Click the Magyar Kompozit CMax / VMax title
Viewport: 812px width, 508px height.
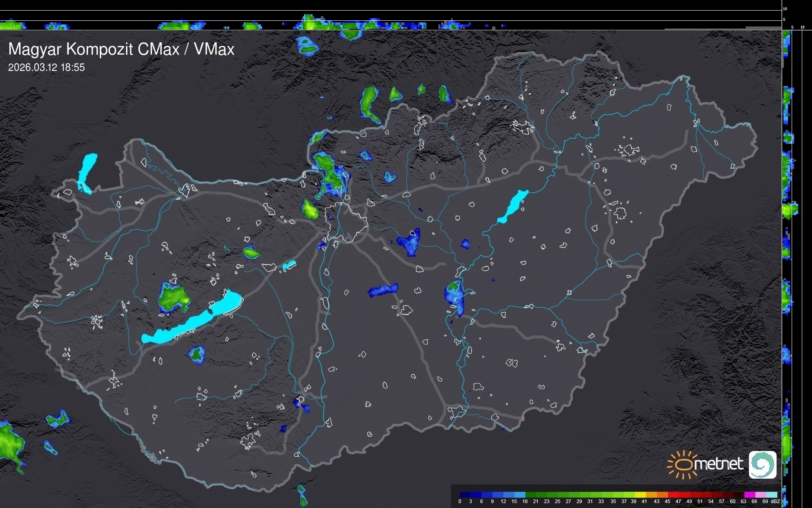121,49
